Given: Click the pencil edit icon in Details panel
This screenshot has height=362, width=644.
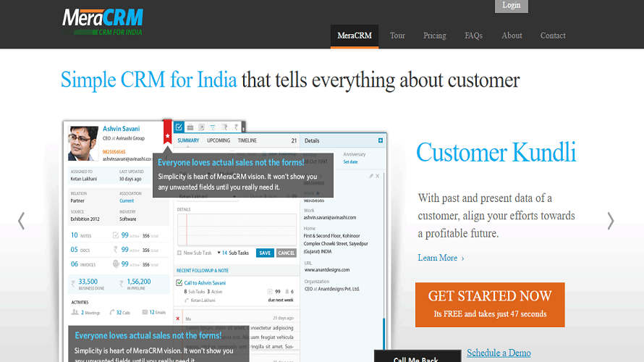Looking at the screenshot, I should tap(371, 176).
